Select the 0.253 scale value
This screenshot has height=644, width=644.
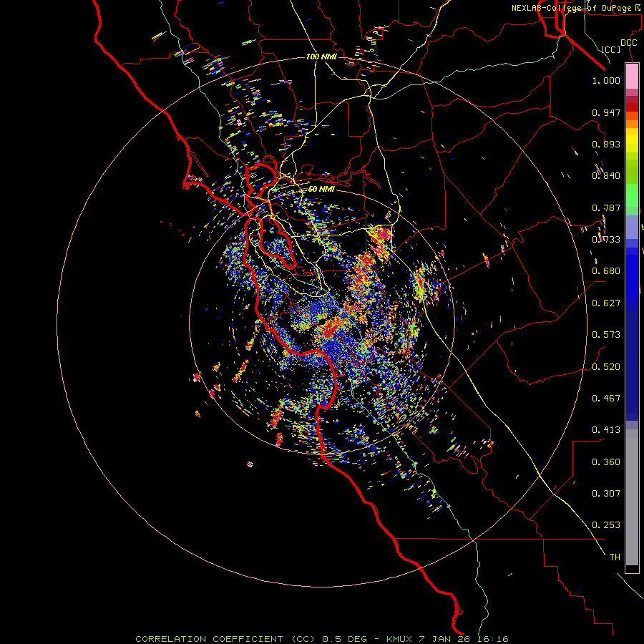click(606, 525)
